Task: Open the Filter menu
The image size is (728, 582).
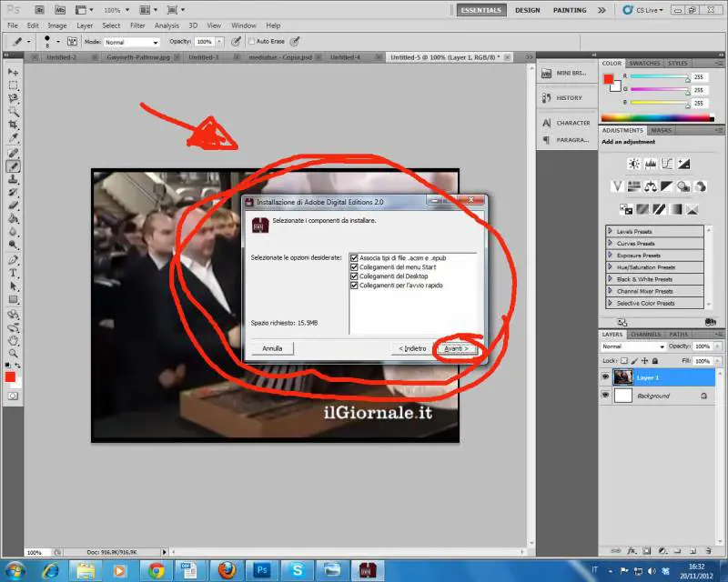Action: (137, 25)
